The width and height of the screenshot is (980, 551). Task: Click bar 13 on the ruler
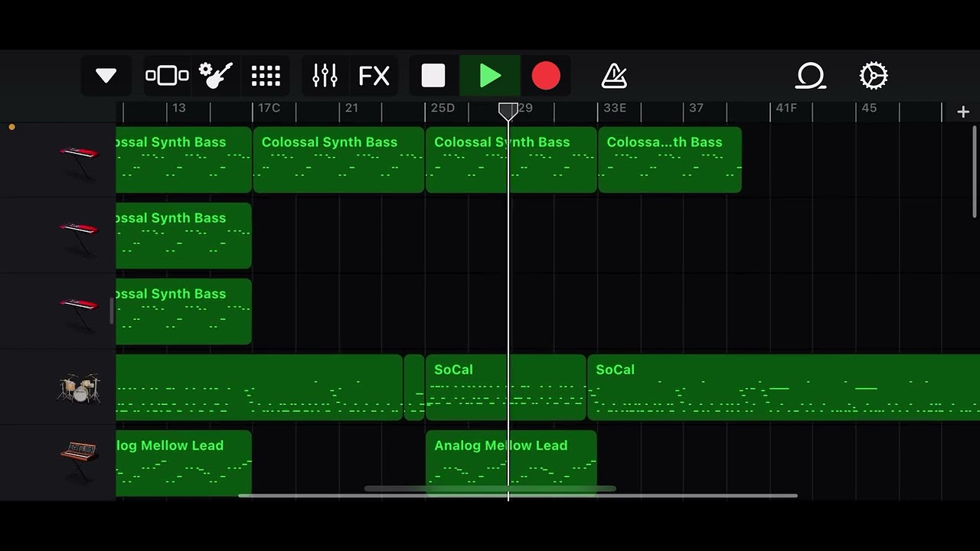178,108
